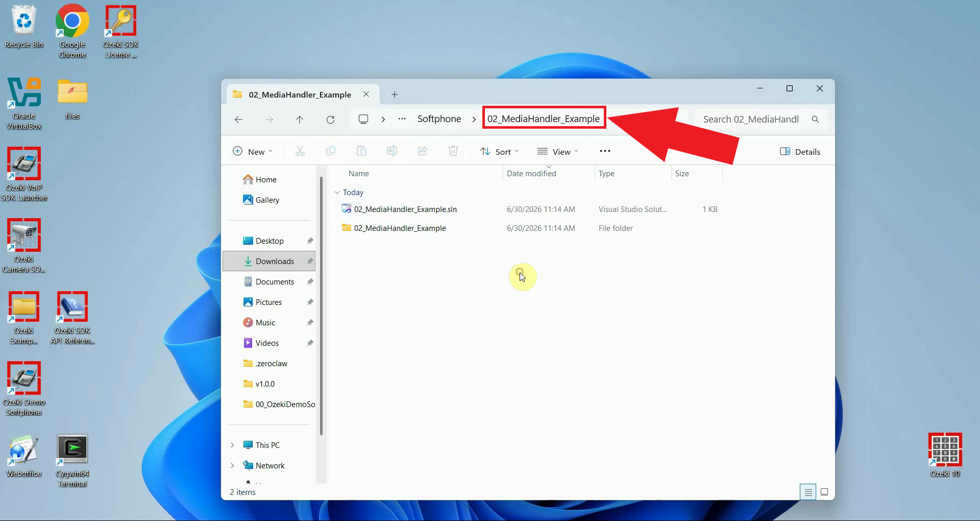The height and width of the screenshot is (521, 980).
Task: Select Ozeki VoIP SDK Launcher icon
Action: point(24,175)
